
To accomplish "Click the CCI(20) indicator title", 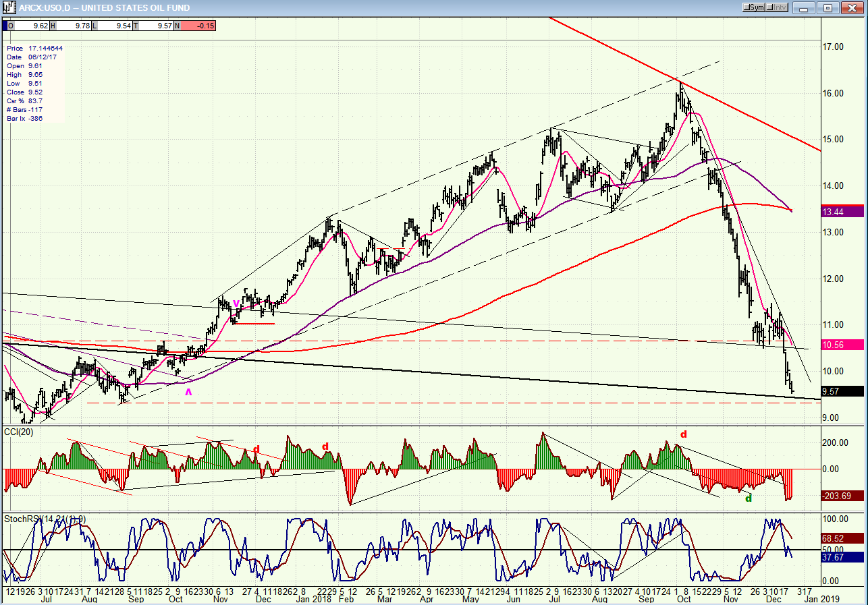I will pyautogui.click(x=20, y=431).
